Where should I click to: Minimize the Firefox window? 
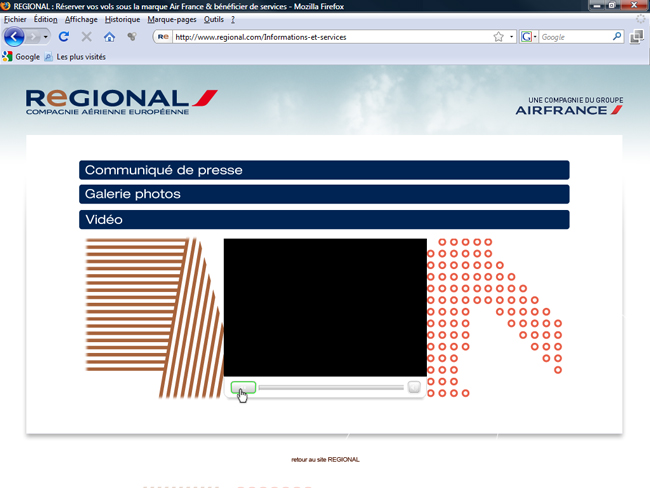(597, 5)
